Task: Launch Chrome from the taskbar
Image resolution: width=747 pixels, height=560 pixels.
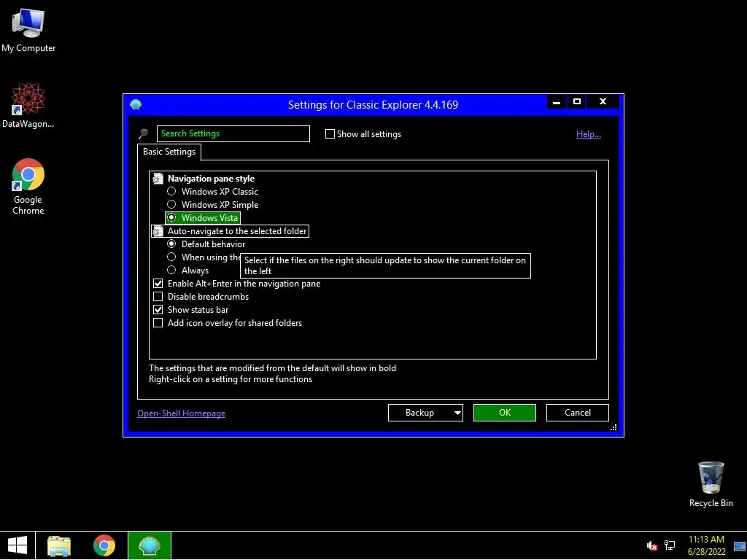Action: (104, 545)
